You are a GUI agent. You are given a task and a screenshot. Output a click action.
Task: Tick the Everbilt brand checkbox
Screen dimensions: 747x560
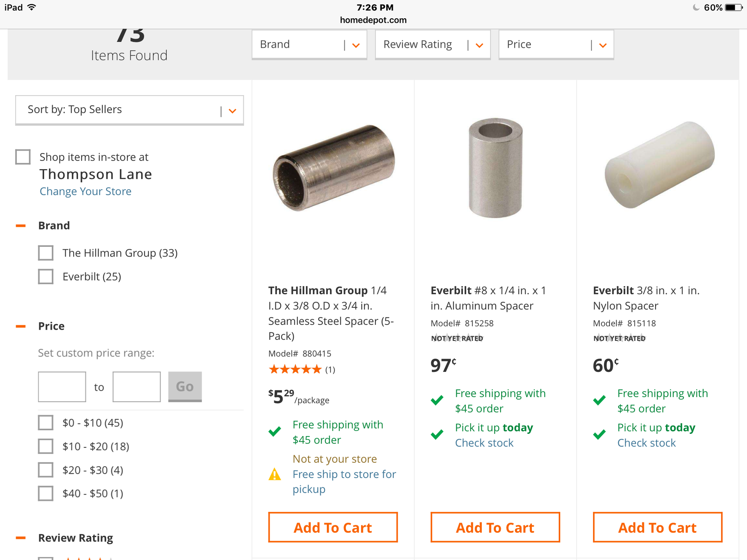pyautogui.click(x=46, y=277)
